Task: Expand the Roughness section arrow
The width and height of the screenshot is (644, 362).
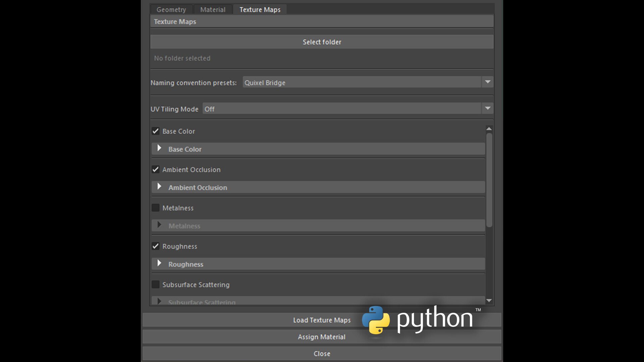Action: [159, 263]
